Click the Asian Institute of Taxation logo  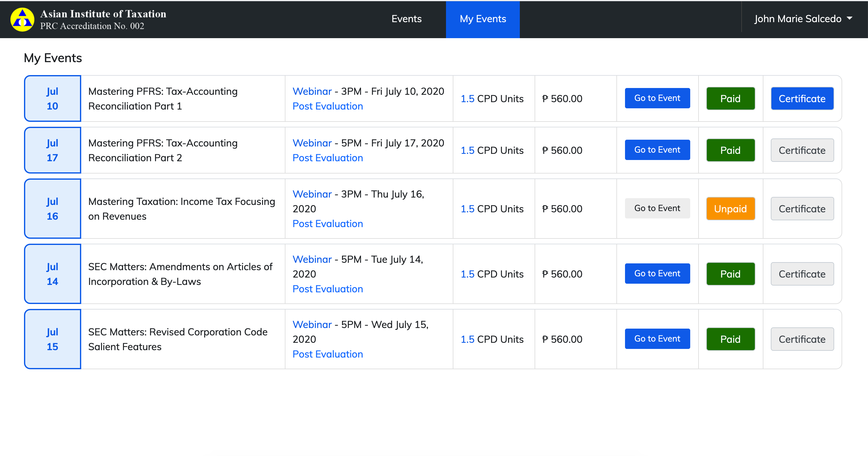(22, 20)
